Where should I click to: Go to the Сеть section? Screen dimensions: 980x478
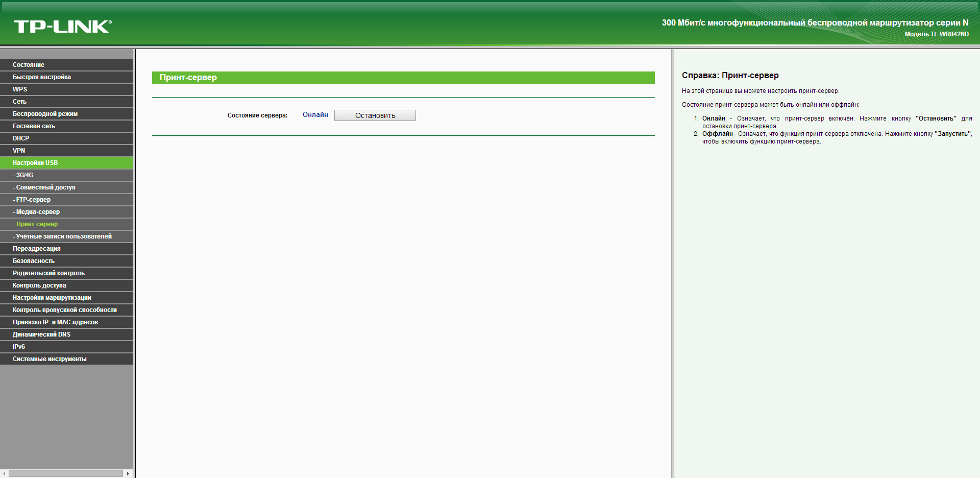coord(66,102)
